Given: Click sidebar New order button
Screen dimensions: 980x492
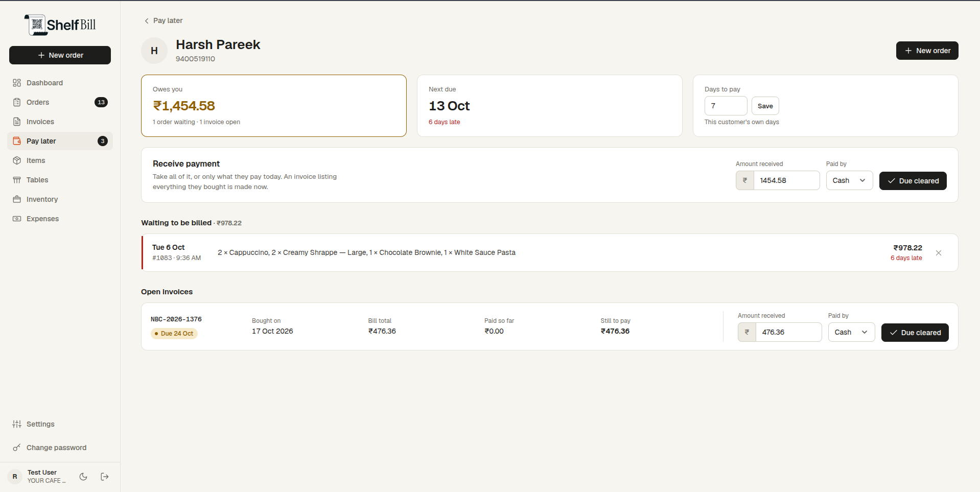Looking at the screenshot, I should 60,55.
